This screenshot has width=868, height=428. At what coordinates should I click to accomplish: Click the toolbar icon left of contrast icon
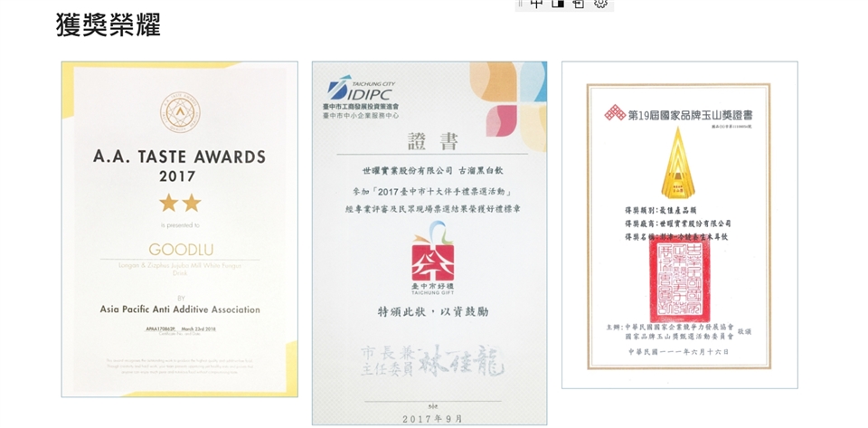(537, 4)
